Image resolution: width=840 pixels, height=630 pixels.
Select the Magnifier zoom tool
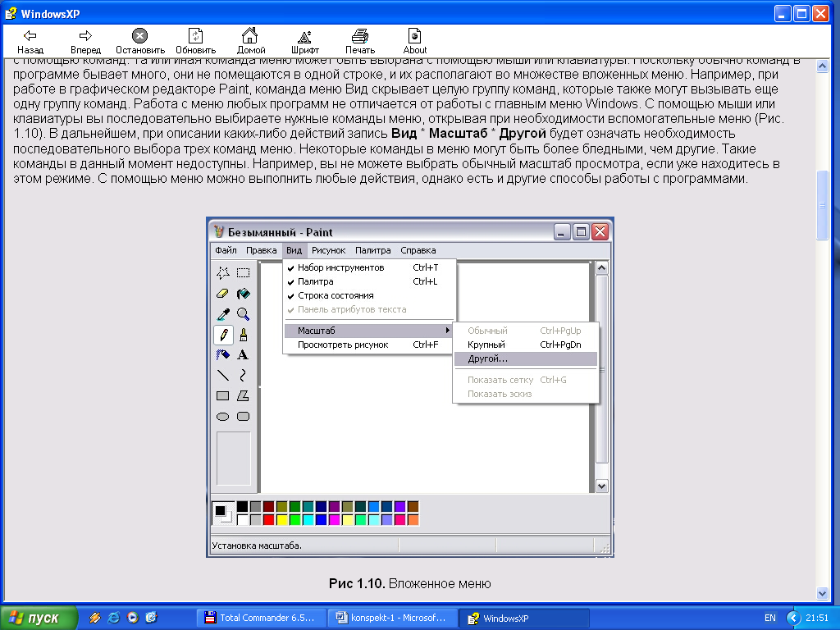243,314
